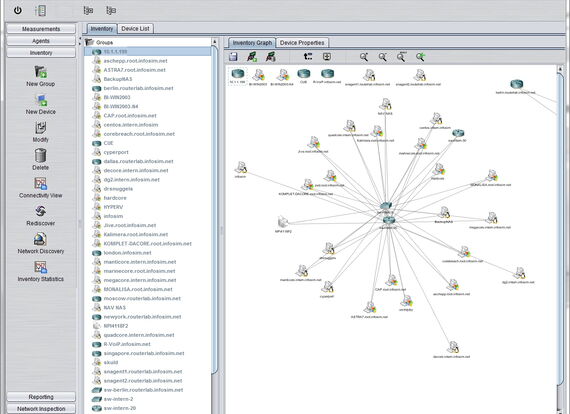
Task: Open the Network Inspection section
Action: click(x=41, y=409)
